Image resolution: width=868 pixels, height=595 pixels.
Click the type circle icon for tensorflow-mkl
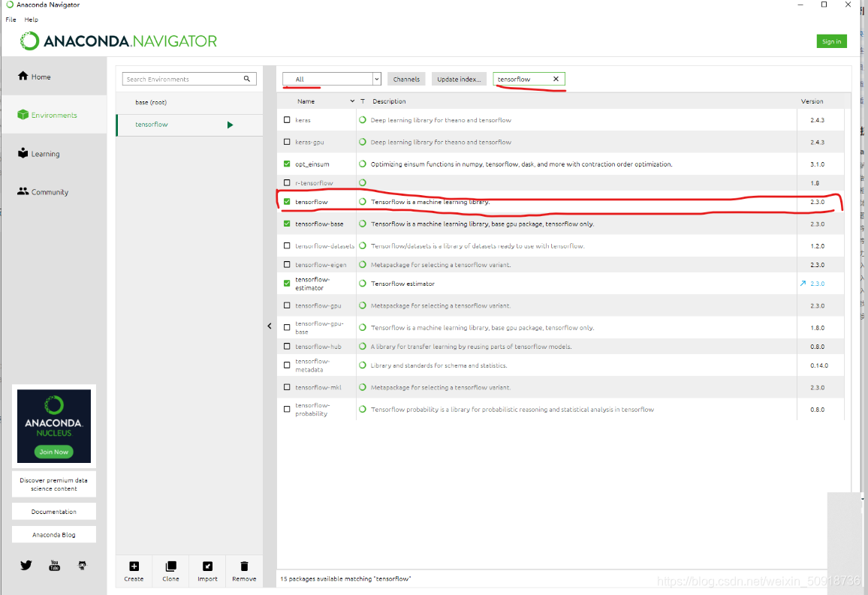click(363, 387)
